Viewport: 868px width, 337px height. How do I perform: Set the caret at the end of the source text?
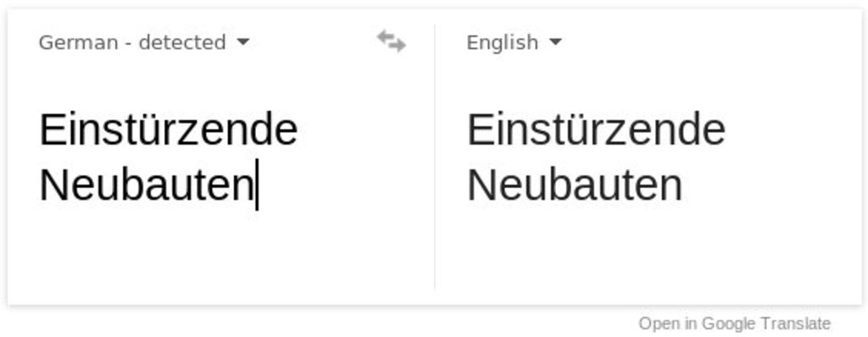click(x=257, y=185)
